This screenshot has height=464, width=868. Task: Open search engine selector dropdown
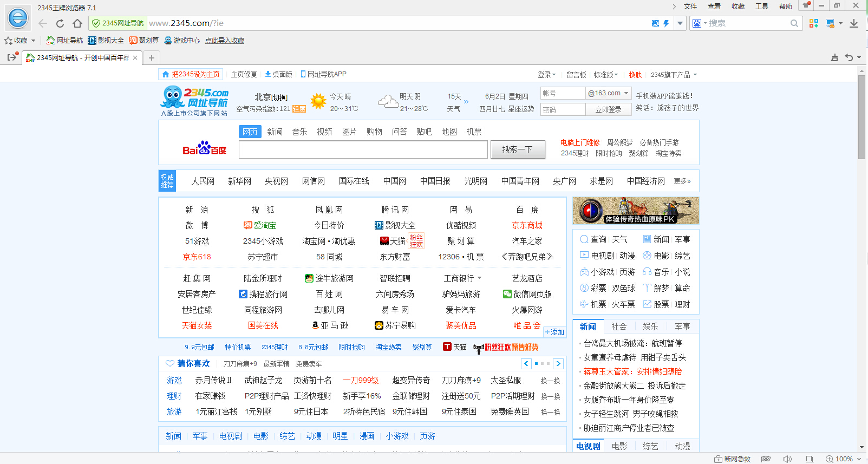pos(700,23)
